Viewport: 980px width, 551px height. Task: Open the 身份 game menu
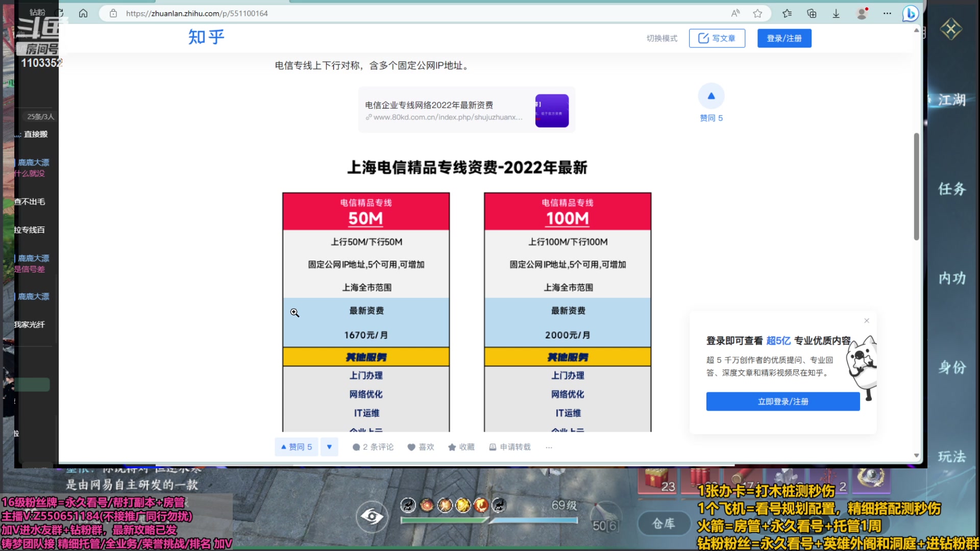point(952,367)
